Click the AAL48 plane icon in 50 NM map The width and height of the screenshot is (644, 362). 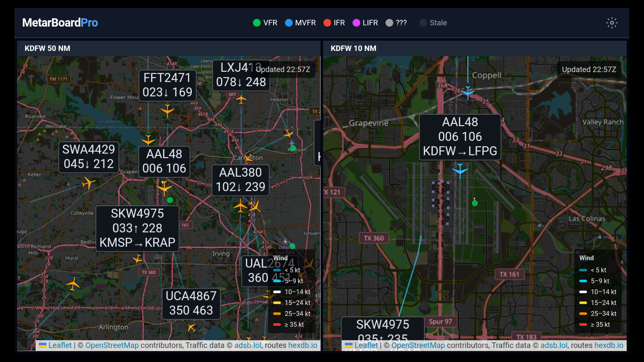[x=164, y=188]
